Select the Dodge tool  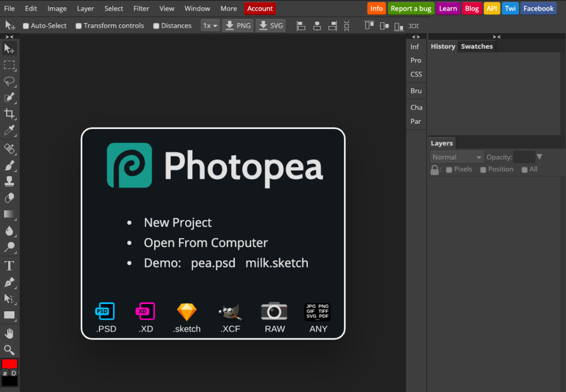(x=9, y=247)
